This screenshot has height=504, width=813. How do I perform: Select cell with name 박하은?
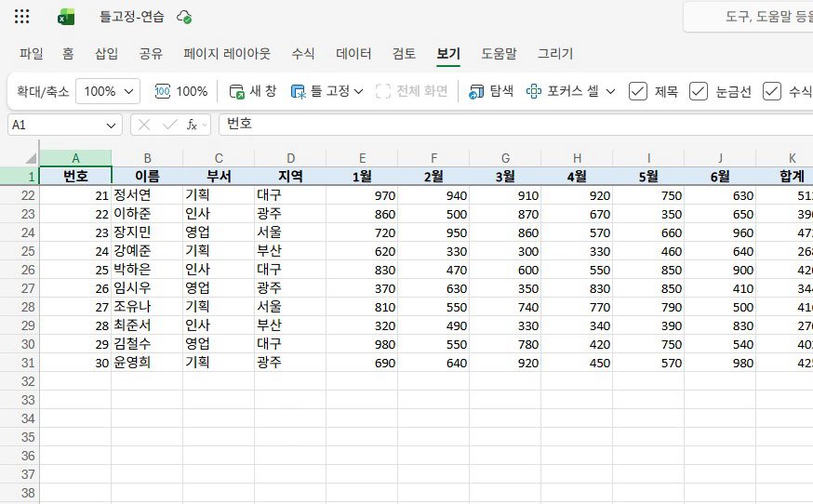click(x=147, y=271)
